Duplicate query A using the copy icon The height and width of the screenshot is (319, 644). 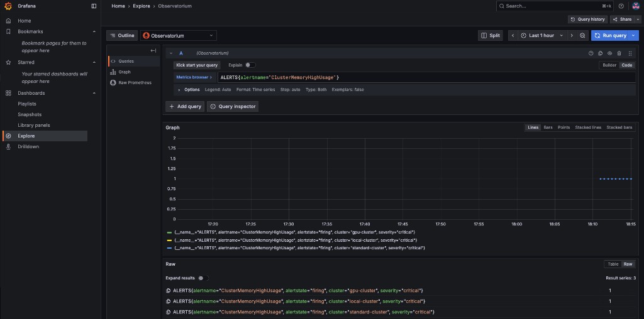click(x=600, y=53)
